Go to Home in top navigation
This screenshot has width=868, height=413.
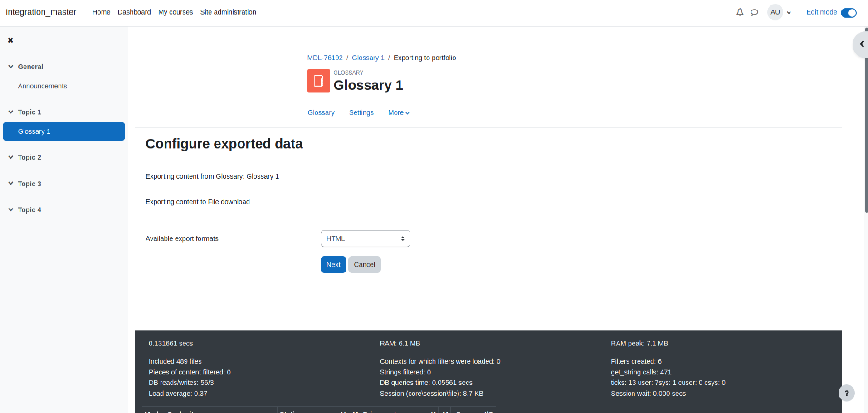point(101,12)
